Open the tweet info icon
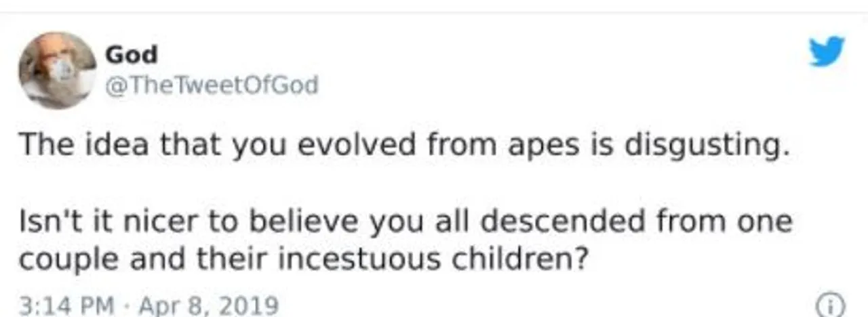 point(834,307)
